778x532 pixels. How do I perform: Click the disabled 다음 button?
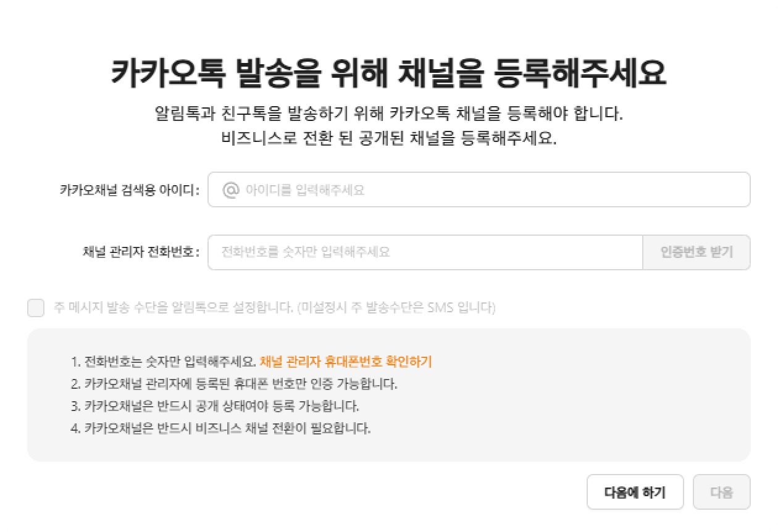722,492
